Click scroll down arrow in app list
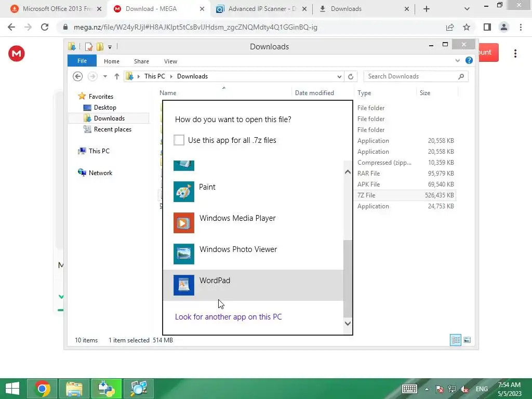Viewport: 532px width, 399px height. click(348, 323)
